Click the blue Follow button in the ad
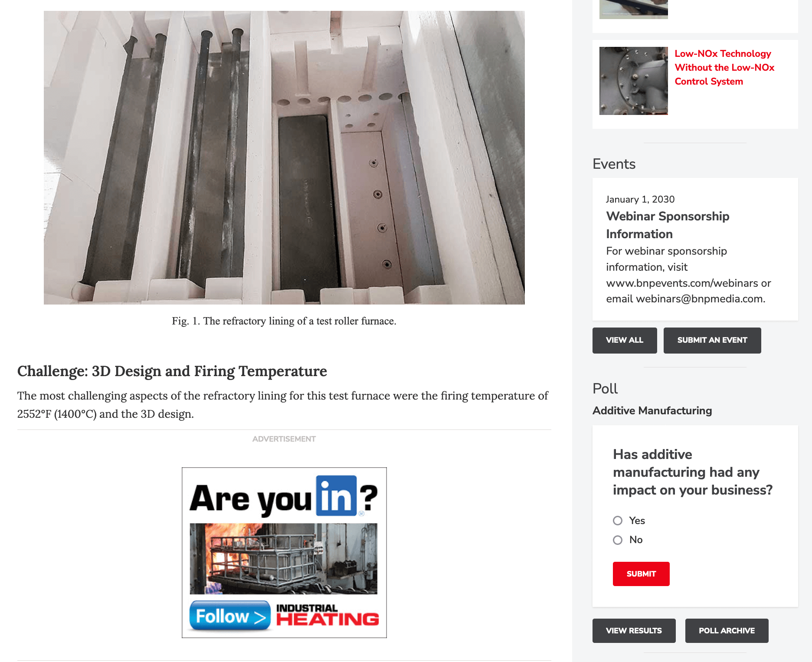Screen dimensions: 812x662 [x=230, y=616]
